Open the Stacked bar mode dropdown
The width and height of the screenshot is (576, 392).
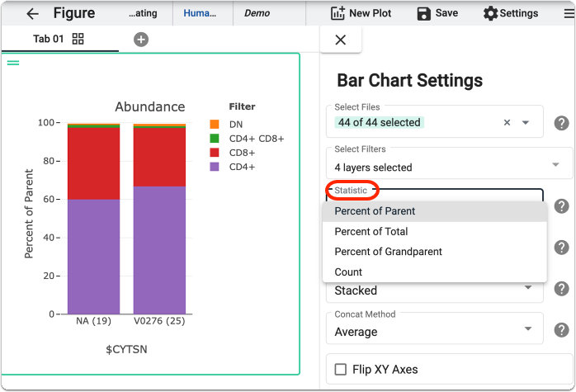coord(435,290)
